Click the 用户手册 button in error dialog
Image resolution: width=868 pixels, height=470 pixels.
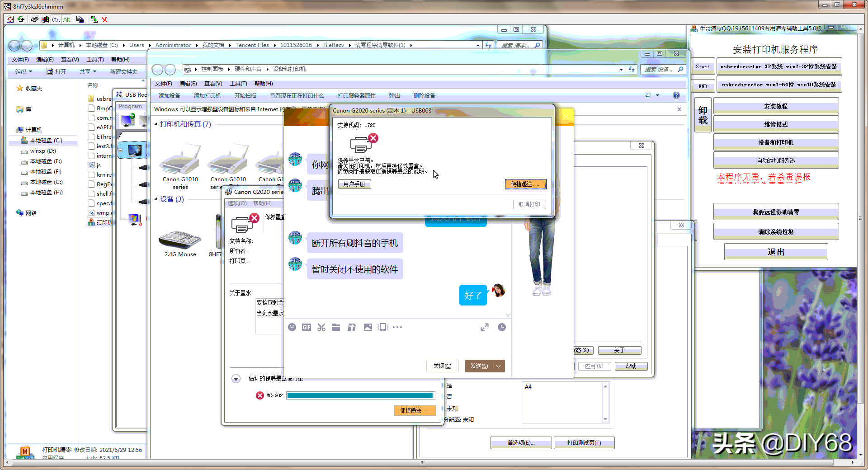[354, 184]
